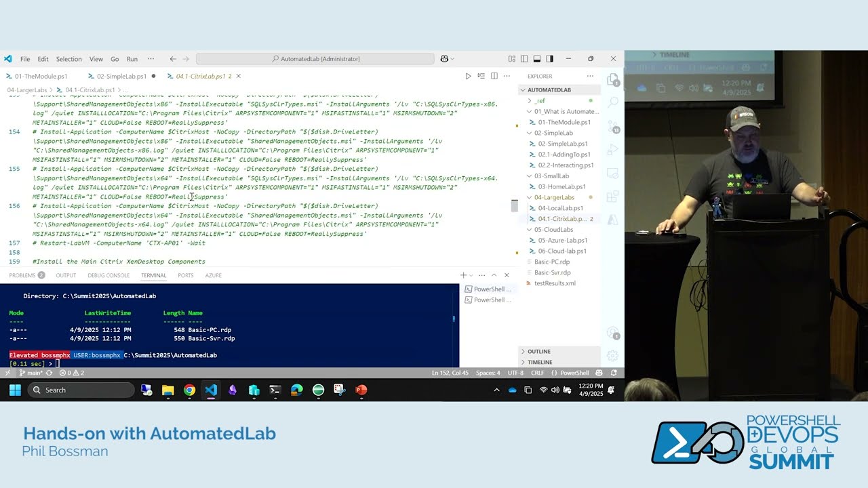
Task: Toggle the secondary side bar layout
Action: point(550,59)
